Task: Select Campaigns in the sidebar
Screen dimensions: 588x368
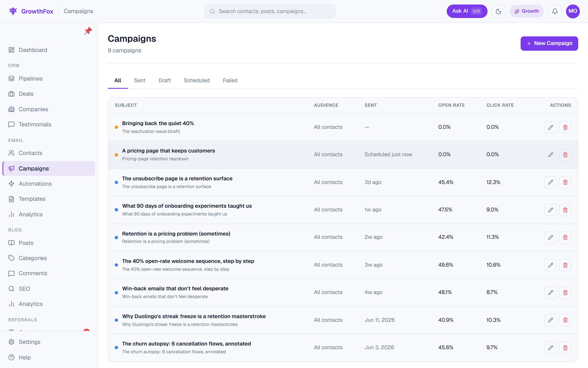Action: click(49, 168)
